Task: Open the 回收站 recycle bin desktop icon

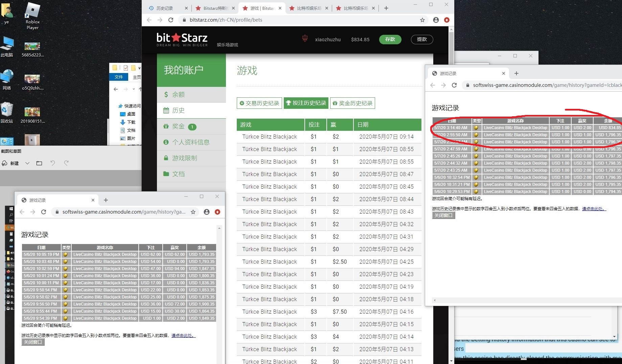Action: pos(7,113)
